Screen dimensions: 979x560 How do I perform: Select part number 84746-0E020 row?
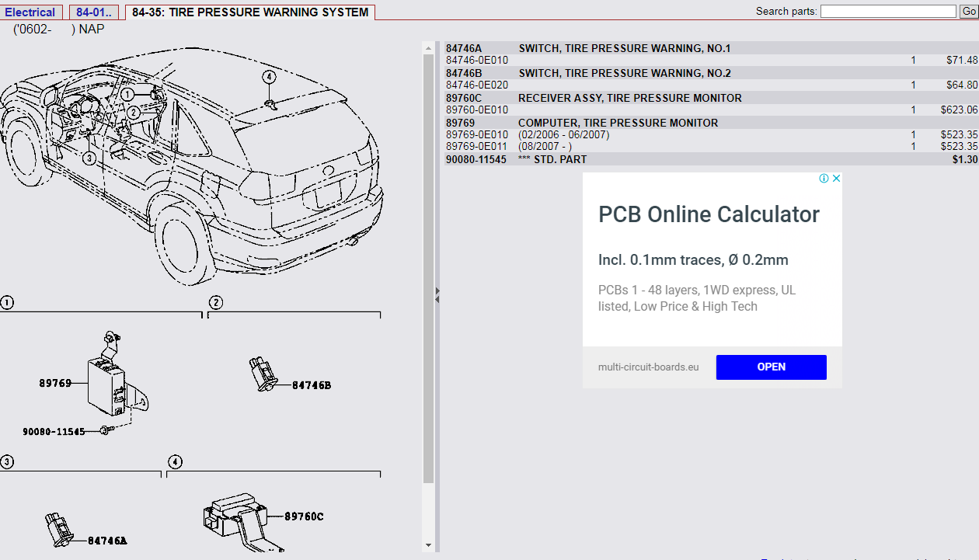tap(477, 85)
